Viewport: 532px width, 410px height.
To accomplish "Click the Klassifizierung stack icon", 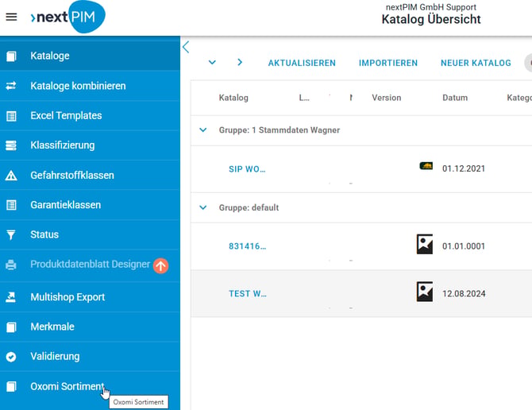I will [11, 145].
